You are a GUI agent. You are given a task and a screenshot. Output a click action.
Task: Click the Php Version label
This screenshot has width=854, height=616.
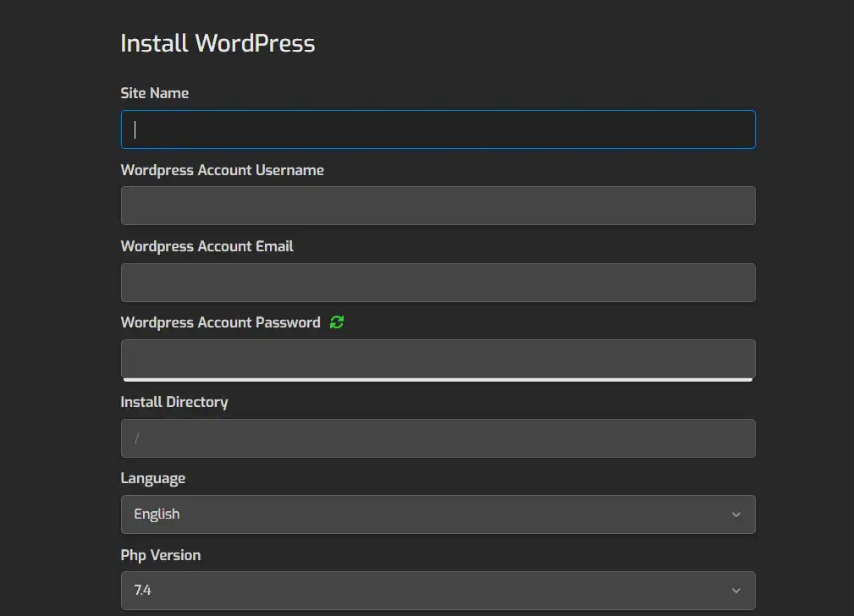tap(161, 555)
